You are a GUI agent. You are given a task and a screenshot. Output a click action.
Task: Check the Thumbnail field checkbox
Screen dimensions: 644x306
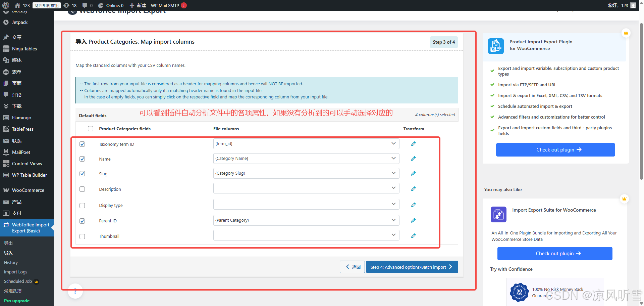[x=82, y=236]
